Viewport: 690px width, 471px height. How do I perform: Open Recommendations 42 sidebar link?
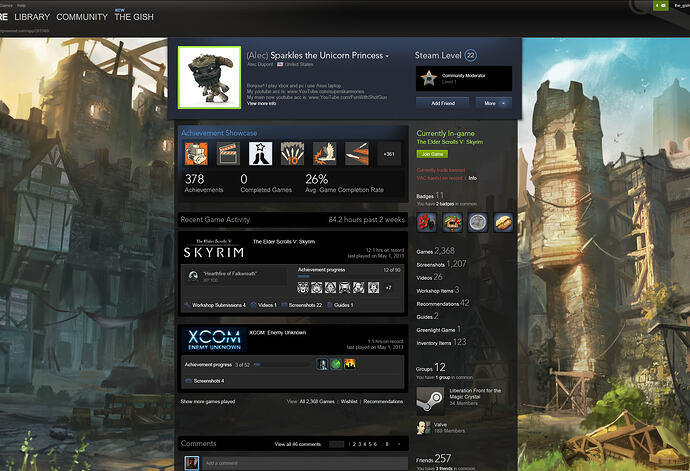443,303
